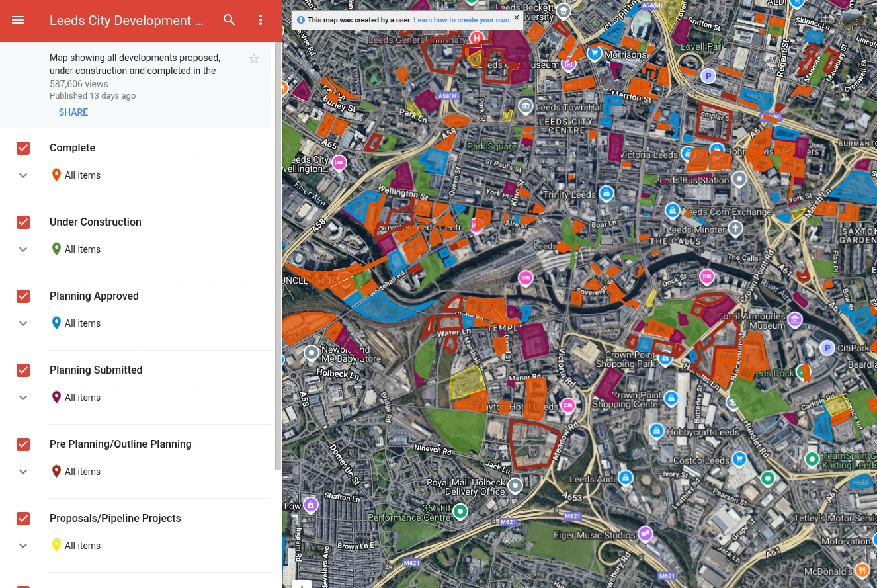Select the TeamSport Go Karting marker
The image size is (877, 588).
click(x=812, y=459)
